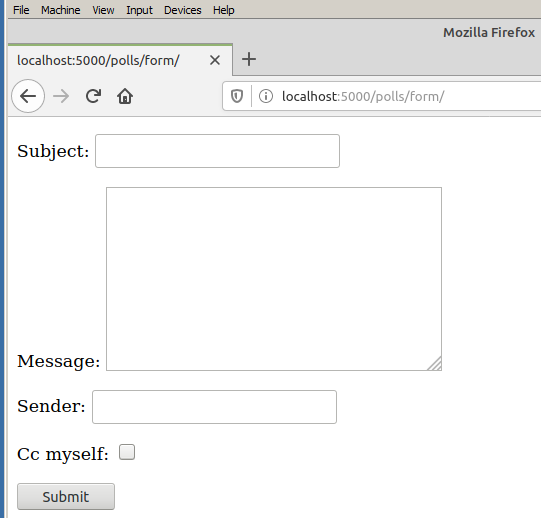Open the File menu

pyautogui.click(x=21, y=10)
